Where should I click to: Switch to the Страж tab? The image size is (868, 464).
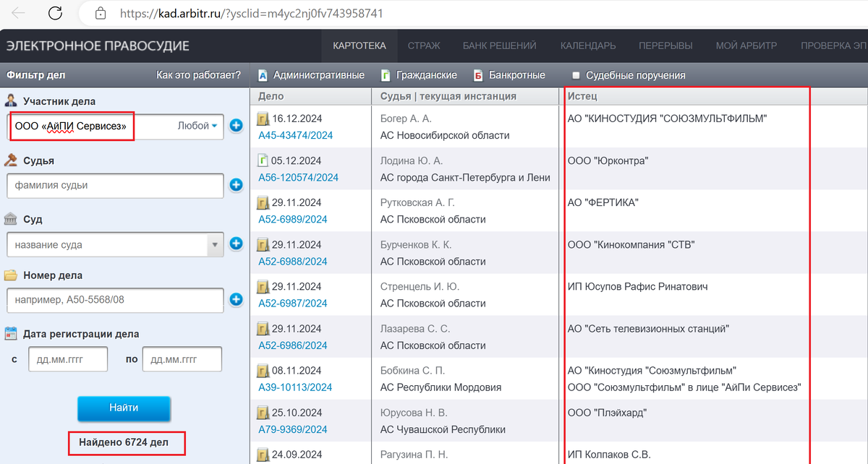pyautogui.click(x=424, y=46)
